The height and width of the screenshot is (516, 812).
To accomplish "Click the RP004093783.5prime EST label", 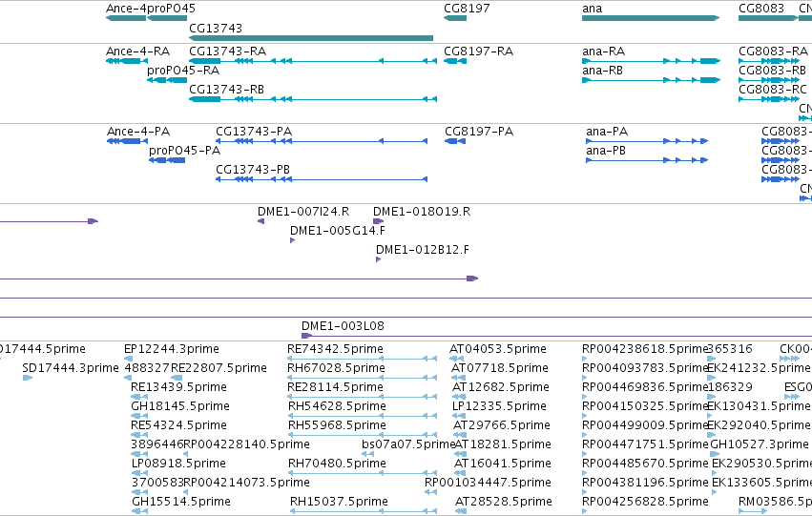I will pos(645,368).
